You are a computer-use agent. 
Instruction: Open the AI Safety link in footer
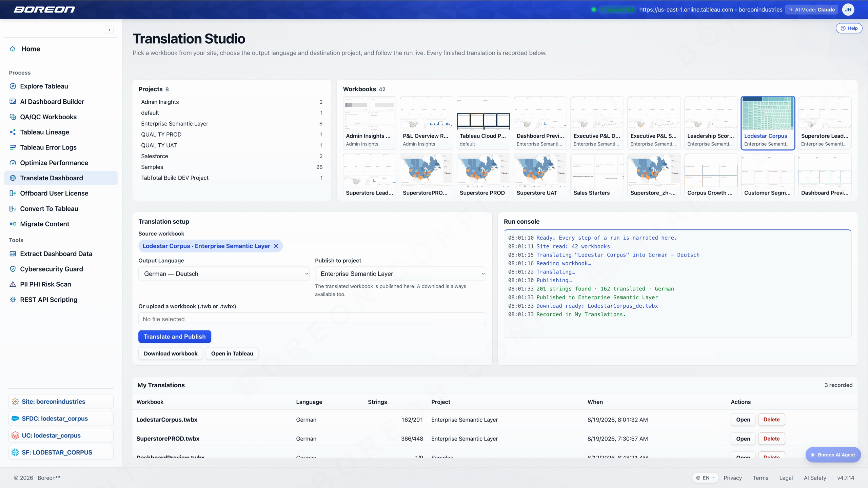815,478
